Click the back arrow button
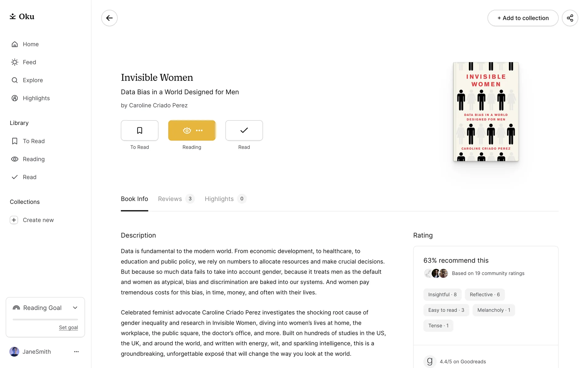The height and width of the screenshot is (368, 588). point(109,18)
